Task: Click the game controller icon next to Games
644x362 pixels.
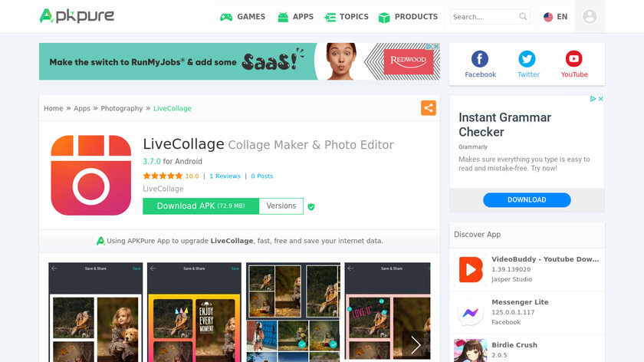Action: coord(226,18)
